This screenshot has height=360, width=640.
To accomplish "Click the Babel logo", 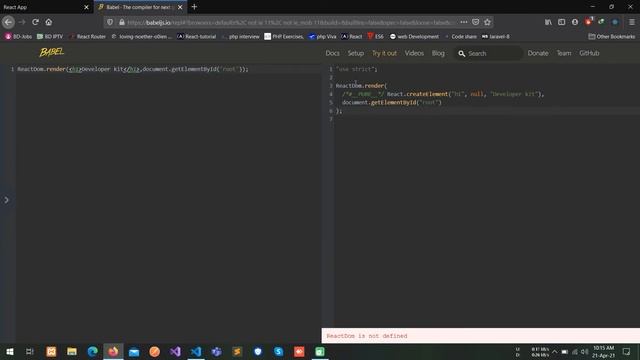I will click(x=51, y=52).
